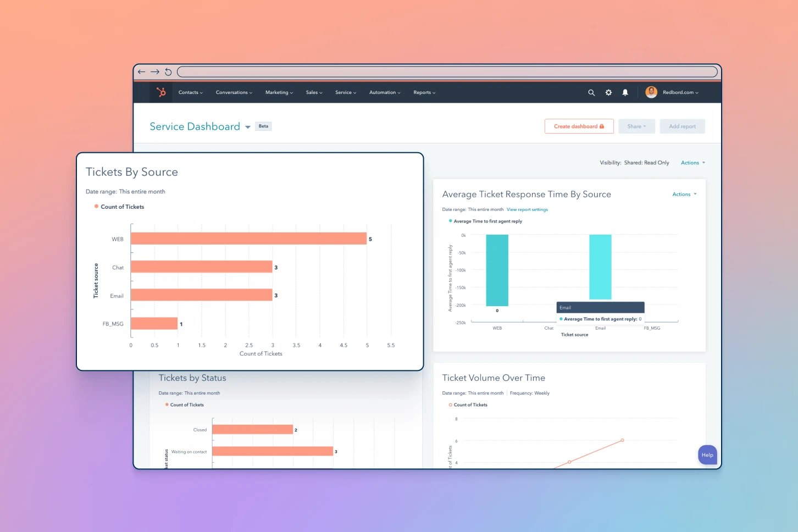Open the Reports menu

pyautogui.click(x=424, y=92)
